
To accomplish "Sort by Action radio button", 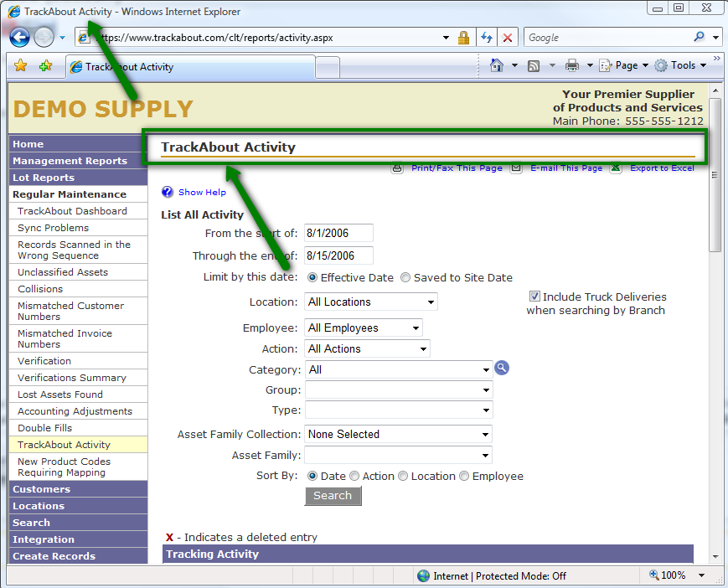I will 354,476.
